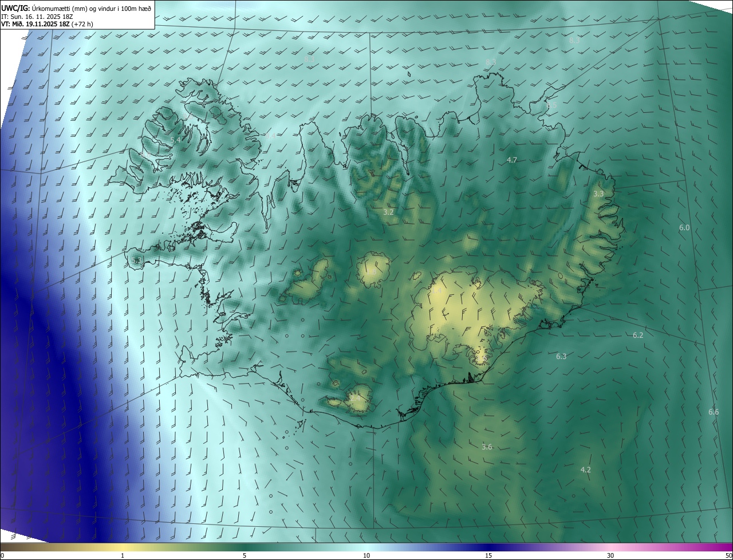Viewport: 733px width, 560px height.
Task: Click the "10" tick label of the color scale
Action: click(366, 555)
